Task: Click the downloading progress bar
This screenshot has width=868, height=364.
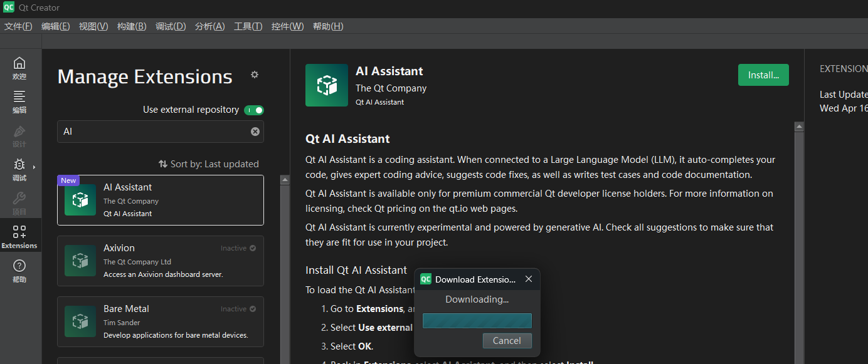Action: point(477,321)
